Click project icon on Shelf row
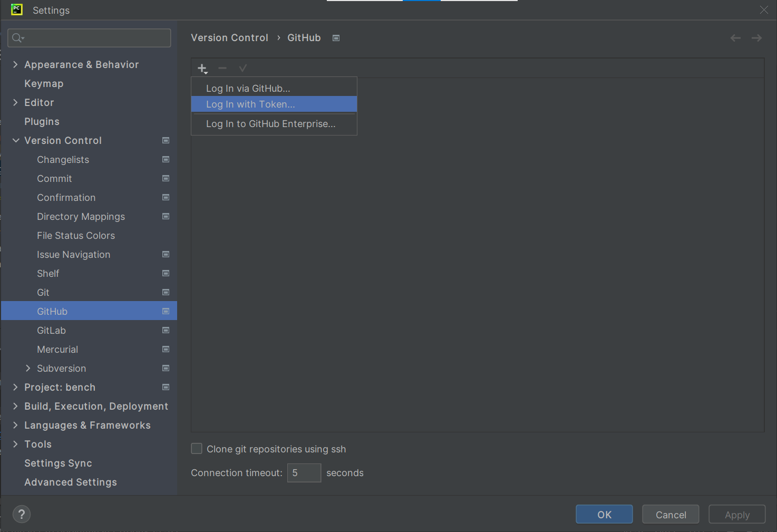This screenshot has width=777, height=532. tap(166, 273)
